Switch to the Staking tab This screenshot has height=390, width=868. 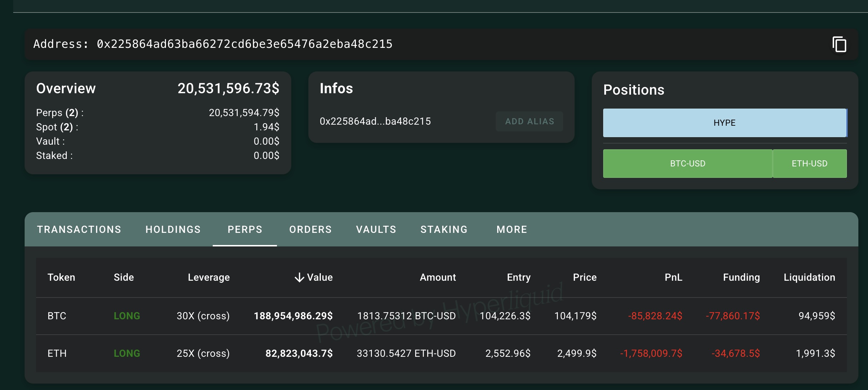point(444,229)
